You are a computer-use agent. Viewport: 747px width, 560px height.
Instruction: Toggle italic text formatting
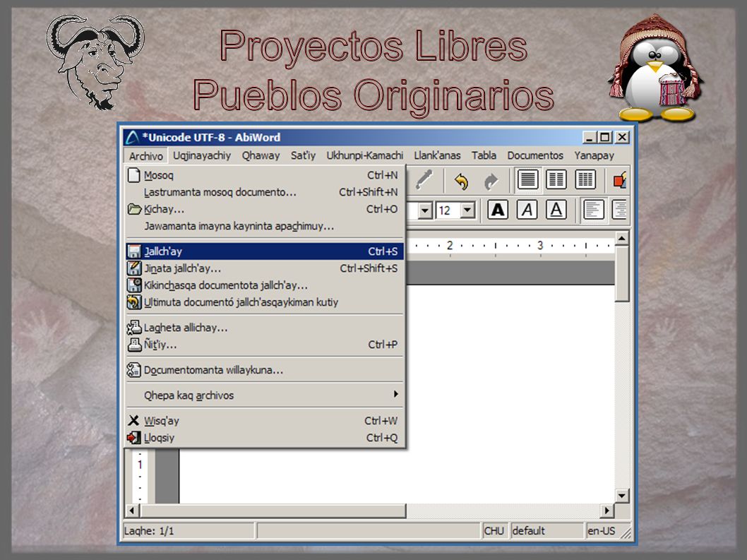527,210
